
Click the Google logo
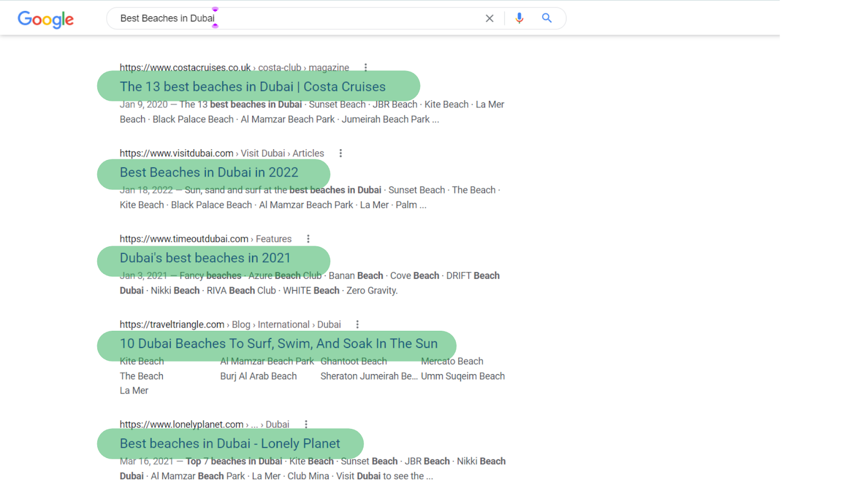click(x=46, y=19)
